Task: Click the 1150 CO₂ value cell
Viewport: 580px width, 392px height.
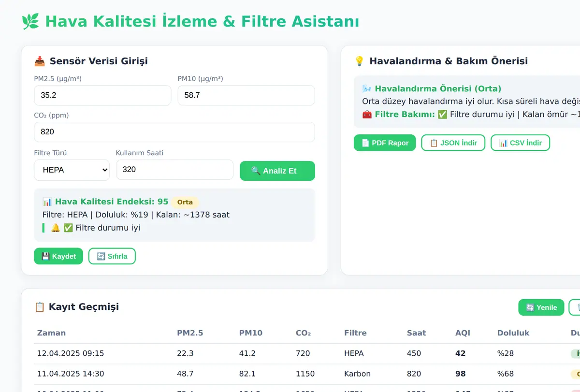Action: pyautogui.click(x=305, y=374)
